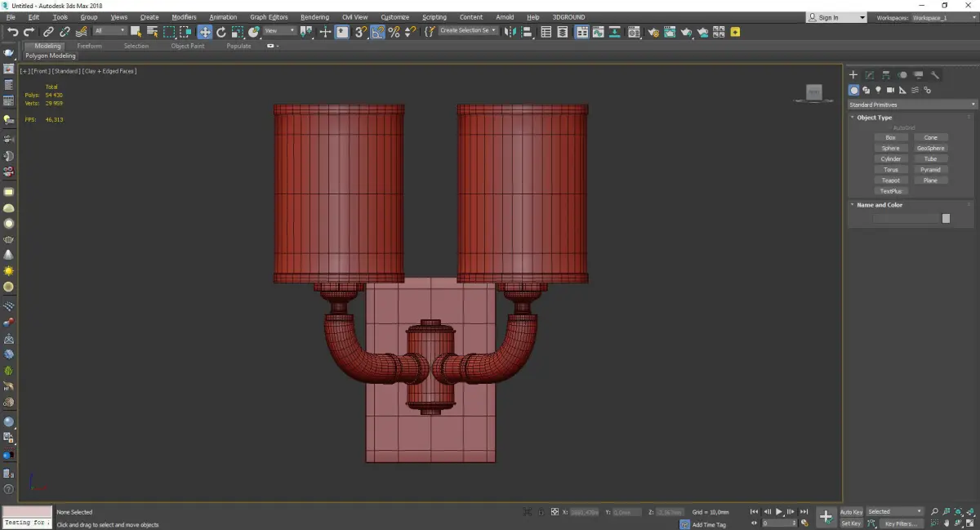The image size is (980, 530).
Task: Click the Set Key button
Action: (851, 523)
